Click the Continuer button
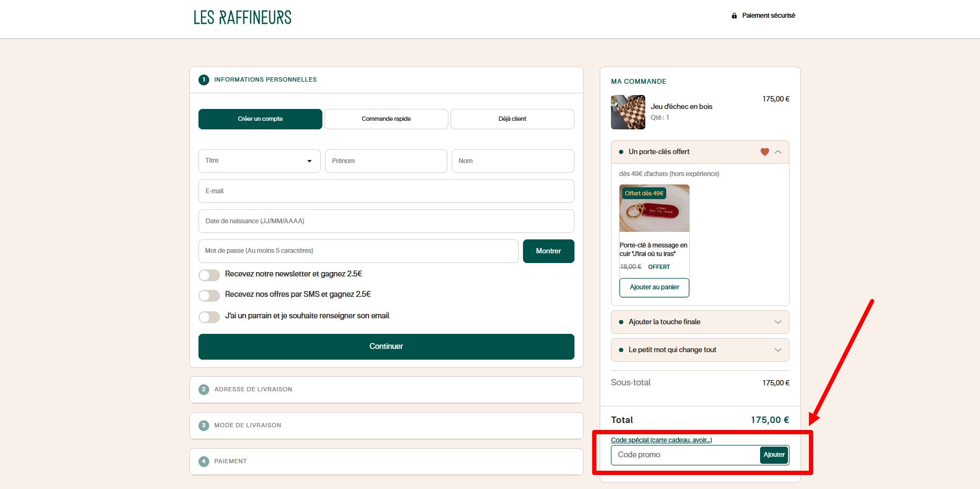The height and width of the screenshot is (489, 980). pyautogui.click(x=386, y=347)
